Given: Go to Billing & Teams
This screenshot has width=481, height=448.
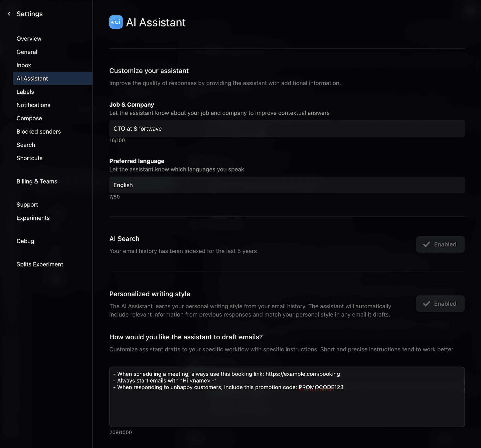Looking at the screenshot, I should (x=37, y=181).
